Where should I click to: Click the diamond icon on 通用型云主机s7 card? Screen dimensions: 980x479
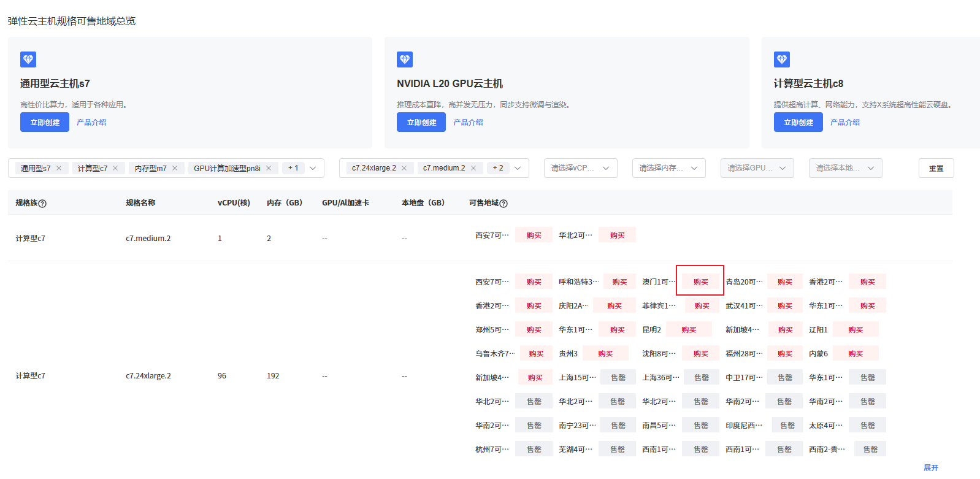(28, 59)
